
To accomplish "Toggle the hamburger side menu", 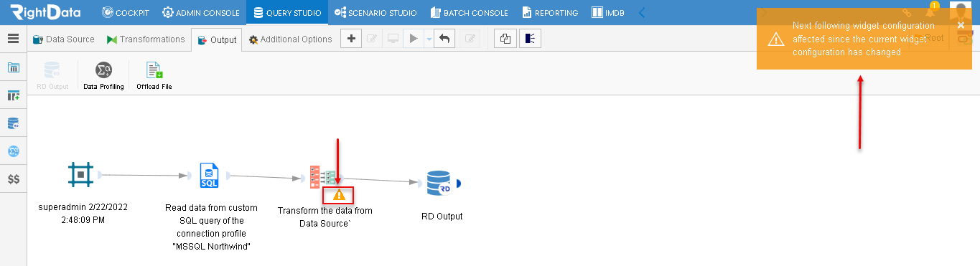I will click(13, 39).
